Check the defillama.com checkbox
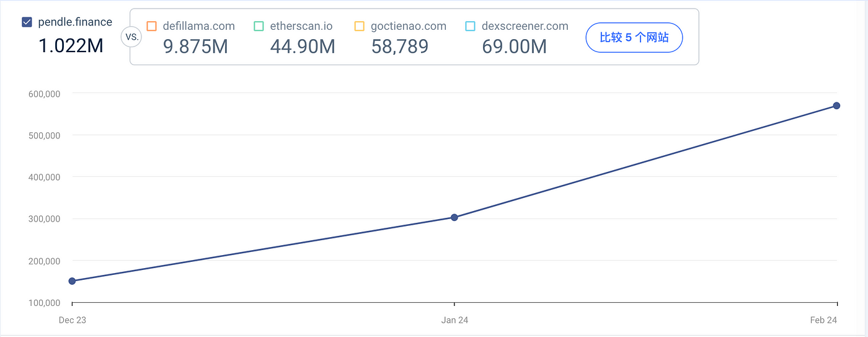 (151, 26)
